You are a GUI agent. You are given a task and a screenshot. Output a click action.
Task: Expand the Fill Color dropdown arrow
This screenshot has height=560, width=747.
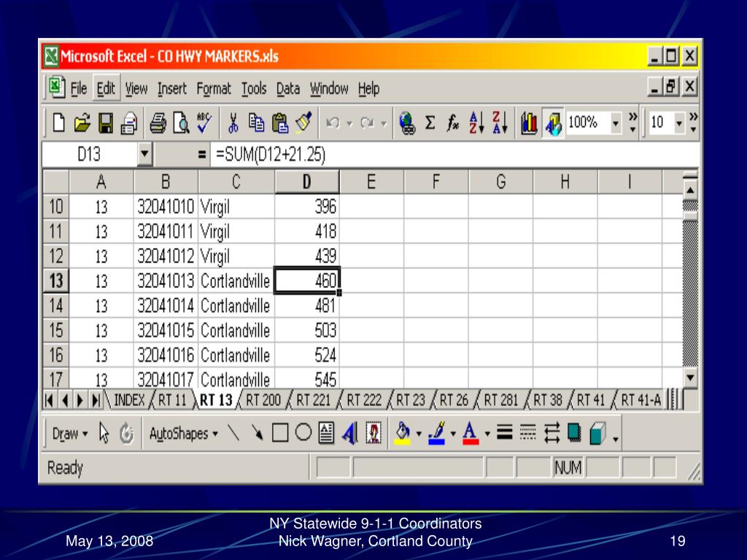(x=419, y=434)
